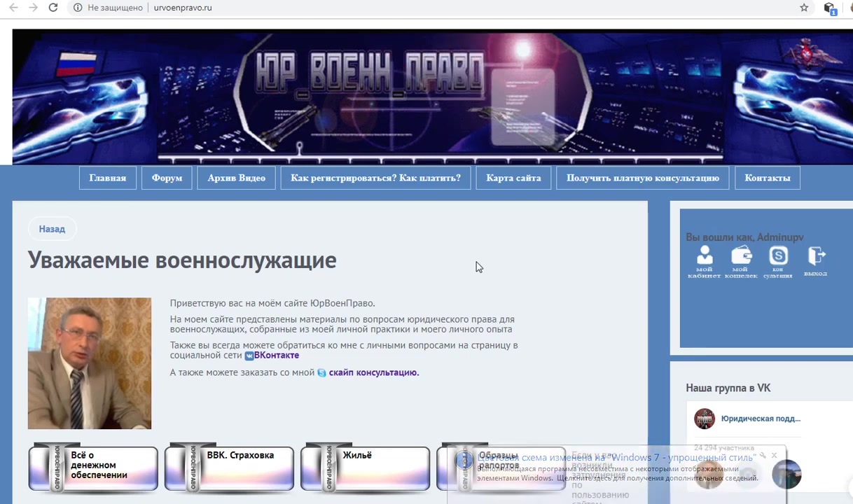Click 'Не защищено' site info icon

point(78,8)
